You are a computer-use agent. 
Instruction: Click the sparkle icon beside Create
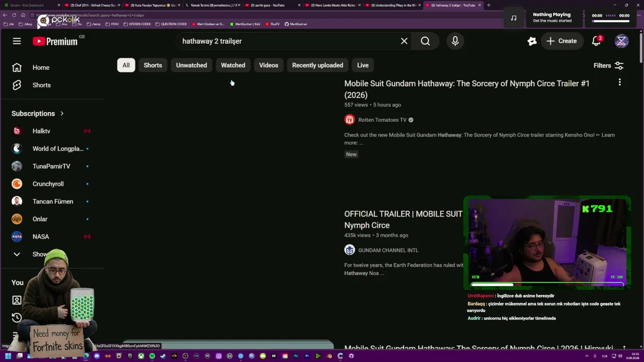(x=532, y=41)
